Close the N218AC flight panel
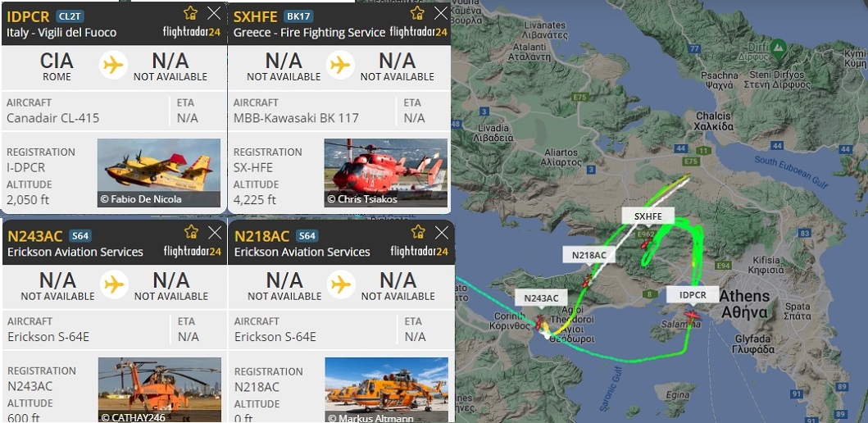 (x=441, y=233)
